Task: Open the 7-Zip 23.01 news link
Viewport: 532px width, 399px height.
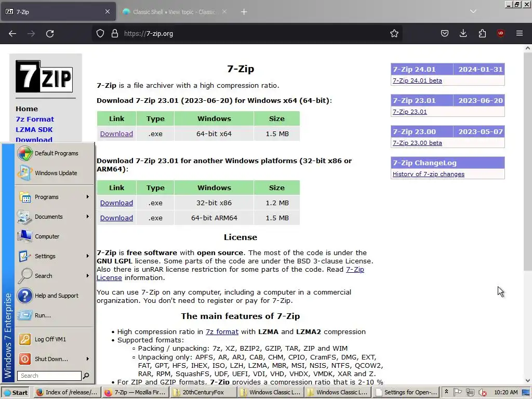Action: [x=410, y=112]
